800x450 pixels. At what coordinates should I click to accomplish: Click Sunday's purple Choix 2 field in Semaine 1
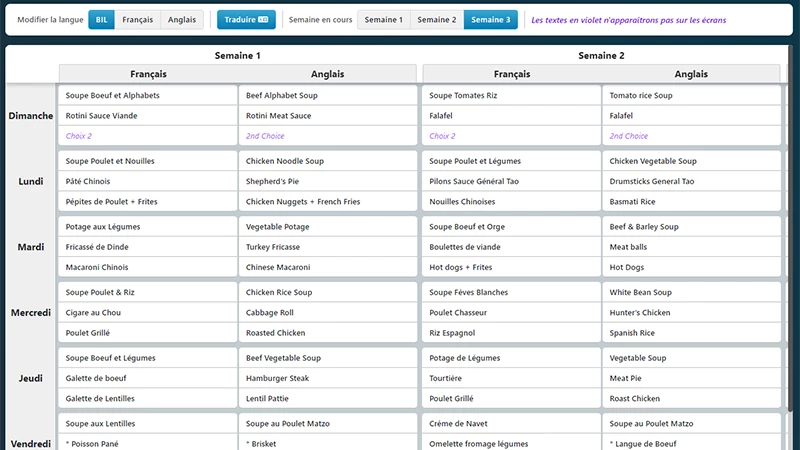point(148,136)
